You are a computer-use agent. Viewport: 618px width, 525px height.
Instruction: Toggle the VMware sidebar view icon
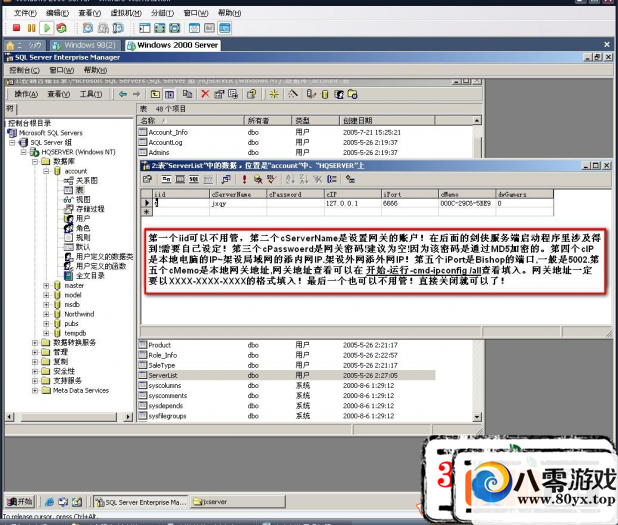pos(145,28)
